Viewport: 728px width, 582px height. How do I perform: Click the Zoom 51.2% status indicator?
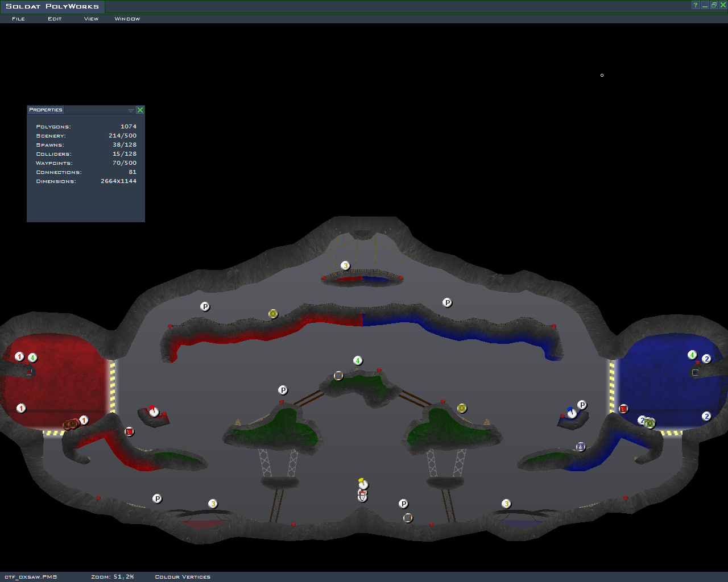pyautogui.click(x=113, y=577)
